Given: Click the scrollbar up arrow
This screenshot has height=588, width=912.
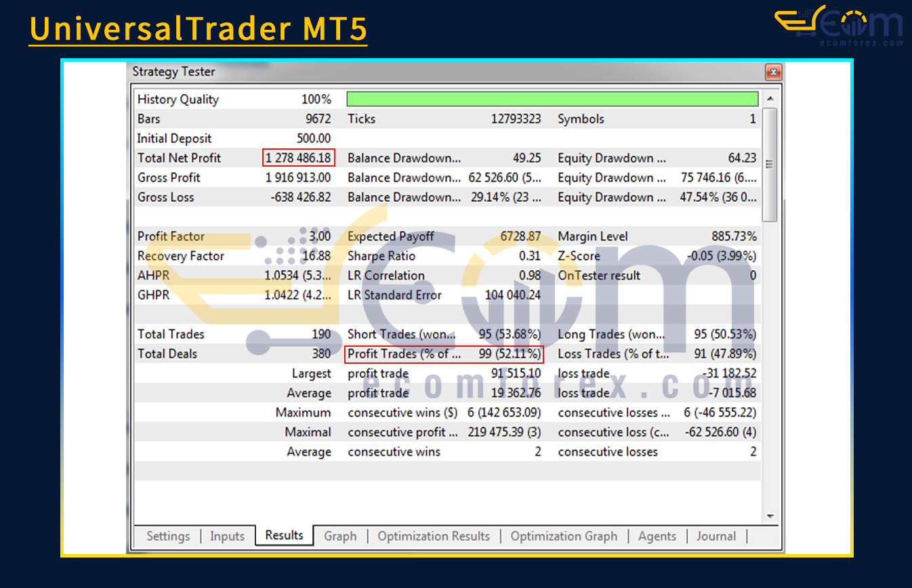Looking at the screenshot, I should pos(770,99).
